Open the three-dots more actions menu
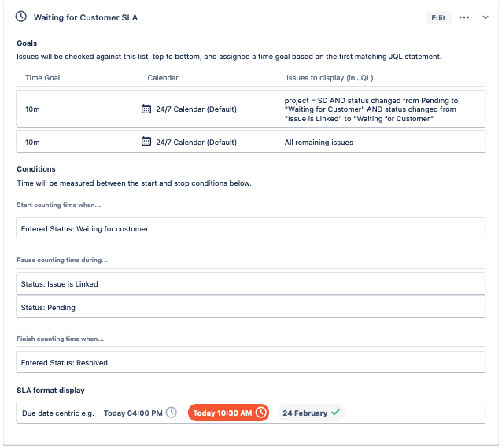The height and width of the screenshot is (448, 502). click(464, 17)
